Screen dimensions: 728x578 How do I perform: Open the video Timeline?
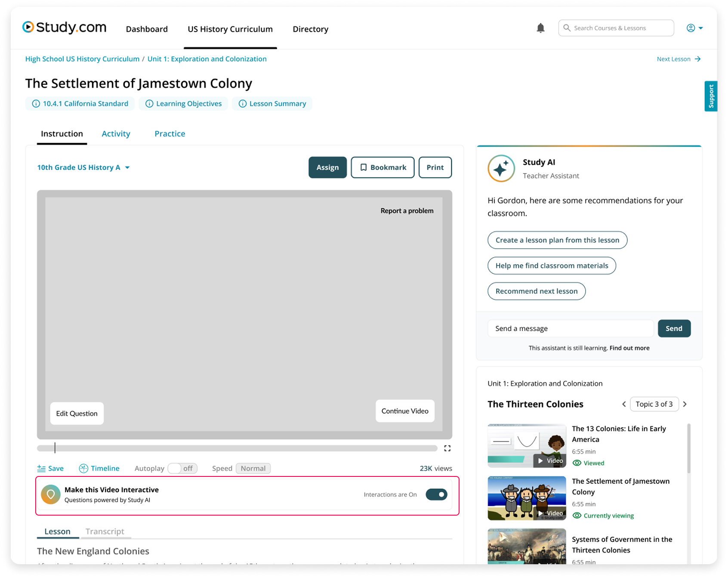pos(99,469)
